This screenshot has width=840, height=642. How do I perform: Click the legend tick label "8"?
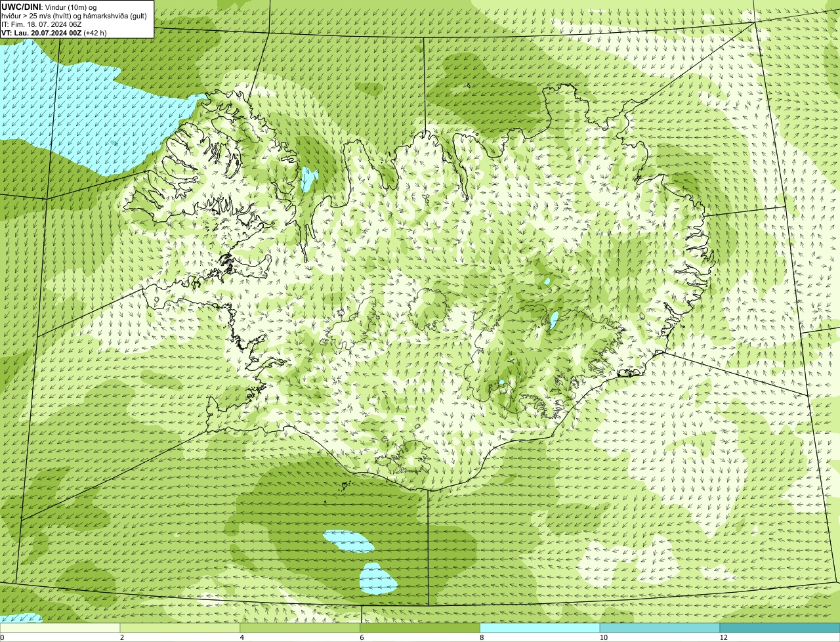(x=482, y=637)
